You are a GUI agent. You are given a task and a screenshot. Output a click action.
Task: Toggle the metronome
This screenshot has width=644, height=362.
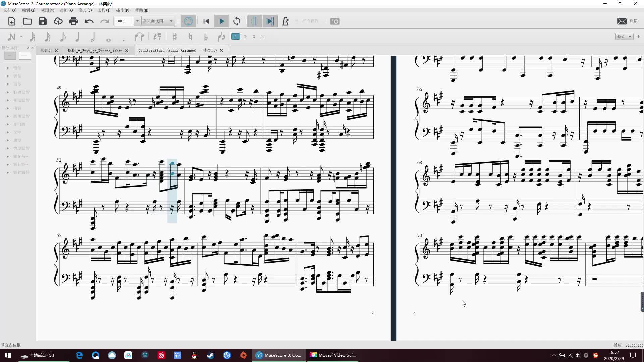pos(285,21)
